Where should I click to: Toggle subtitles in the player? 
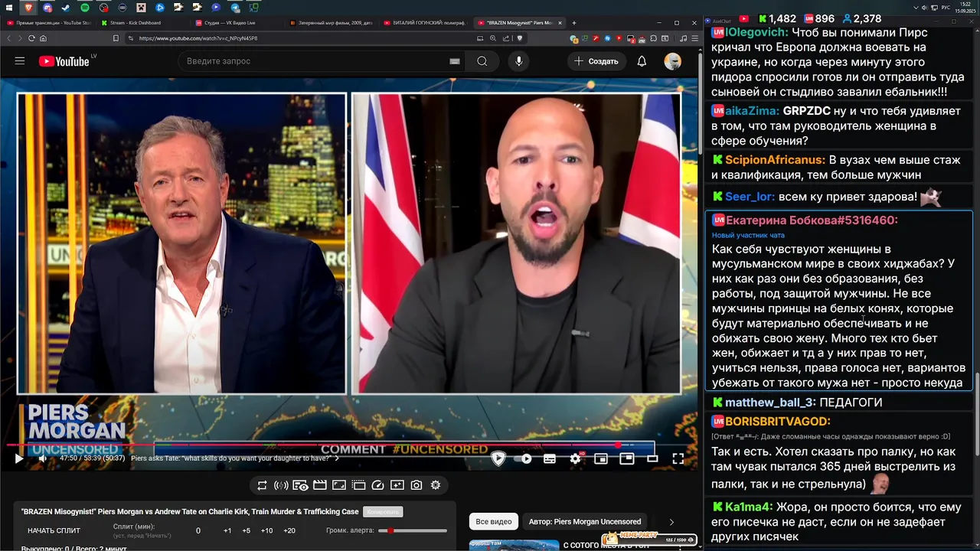point(550,458)
